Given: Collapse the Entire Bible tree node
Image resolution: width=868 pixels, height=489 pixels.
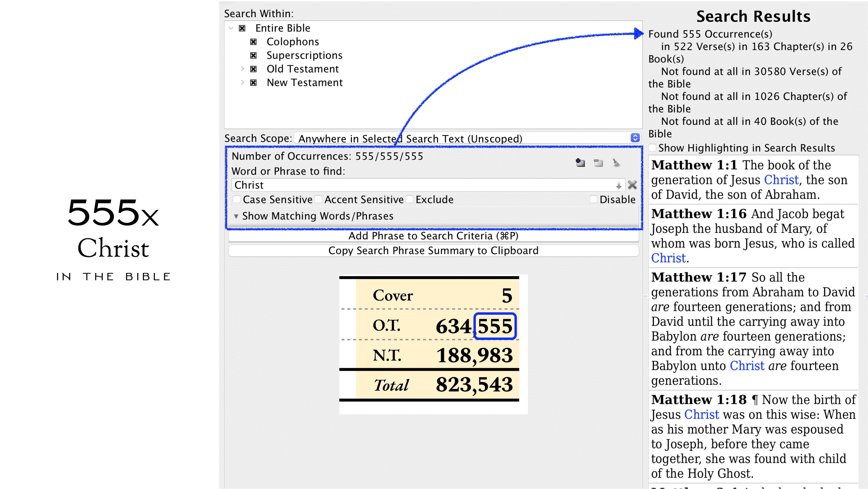Looking at the screenshot, I should click(231, 28).
